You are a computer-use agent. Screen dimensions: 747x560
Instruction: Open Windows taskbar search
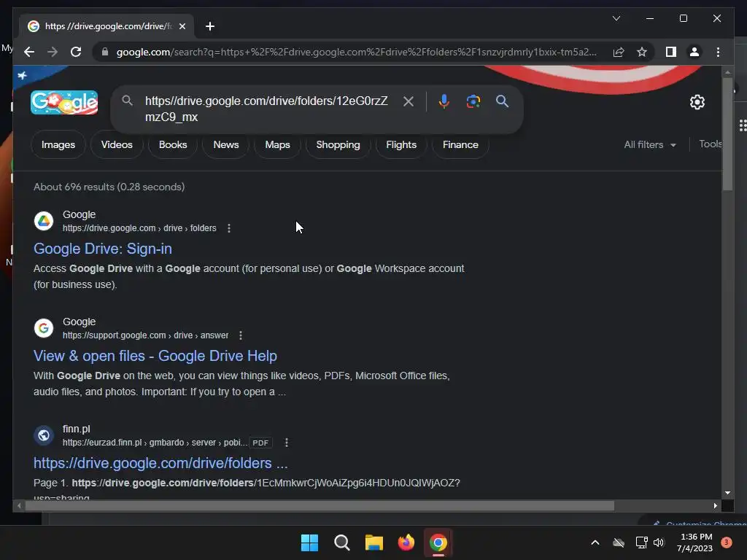click(x=341, y=542)
